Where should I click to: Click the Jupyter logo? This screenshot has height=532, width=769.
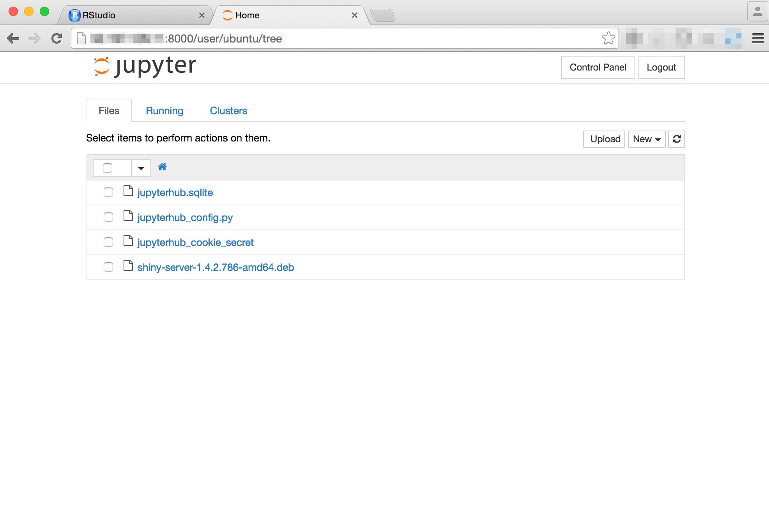click(x=144, y=66)
